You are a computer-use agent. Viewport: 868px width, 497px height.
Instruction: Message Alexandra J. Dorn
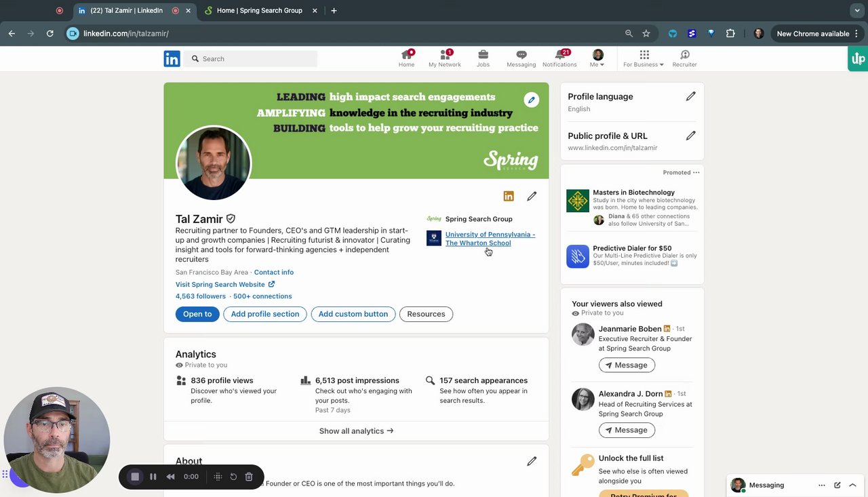click(627, 430)
